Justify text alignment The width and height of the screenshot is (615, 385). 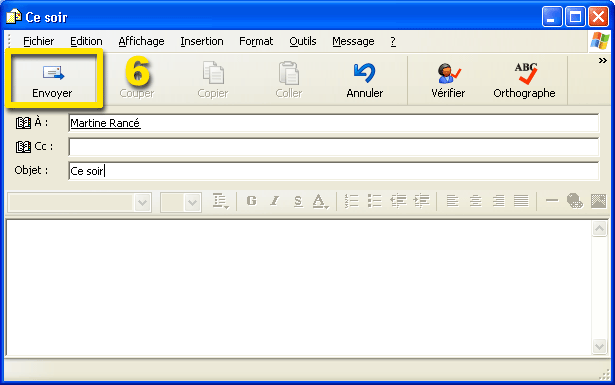[x=521, y=201]
